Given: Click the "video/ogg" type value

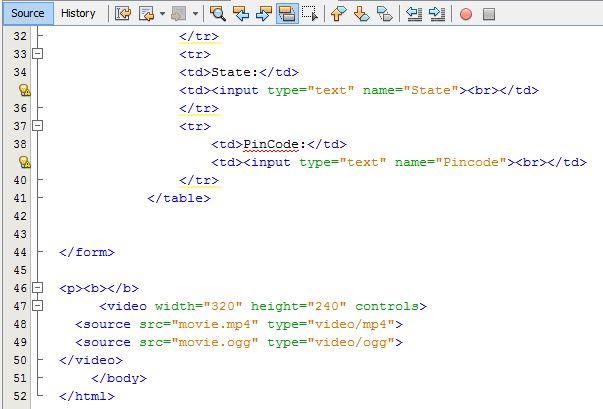Looking at the screenshot, I should pyautogui.click(x=351, y=342).
